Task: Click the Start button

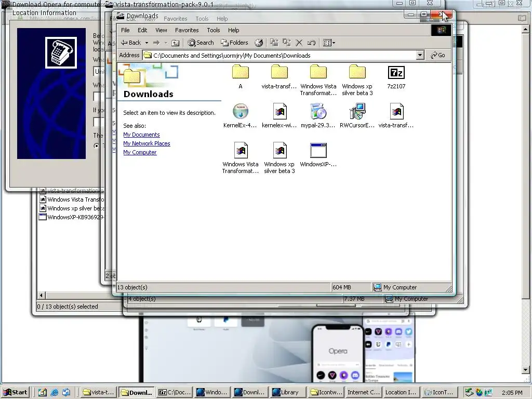Action: point(15,392)
